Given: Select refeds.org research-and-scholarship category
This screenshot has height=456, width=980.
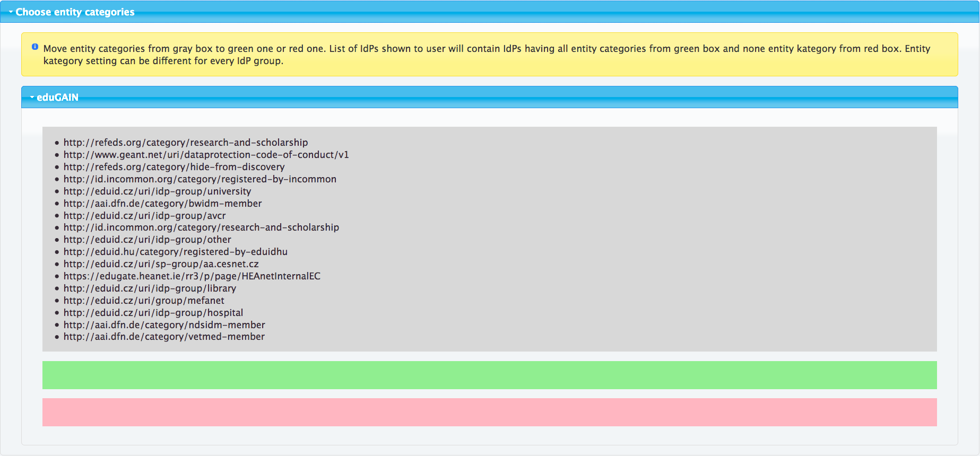Looking at the screenshot, I should [x=185, y=143].
